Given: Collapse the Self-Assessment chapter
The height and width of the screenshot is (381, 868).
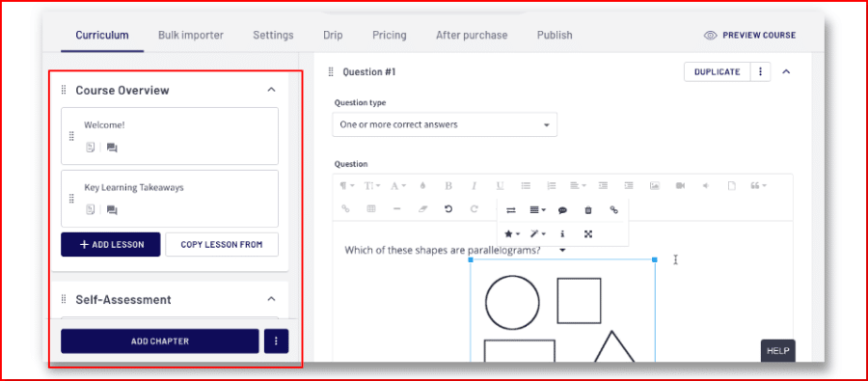Looking at the screenshot, I should tap(271, 299).
